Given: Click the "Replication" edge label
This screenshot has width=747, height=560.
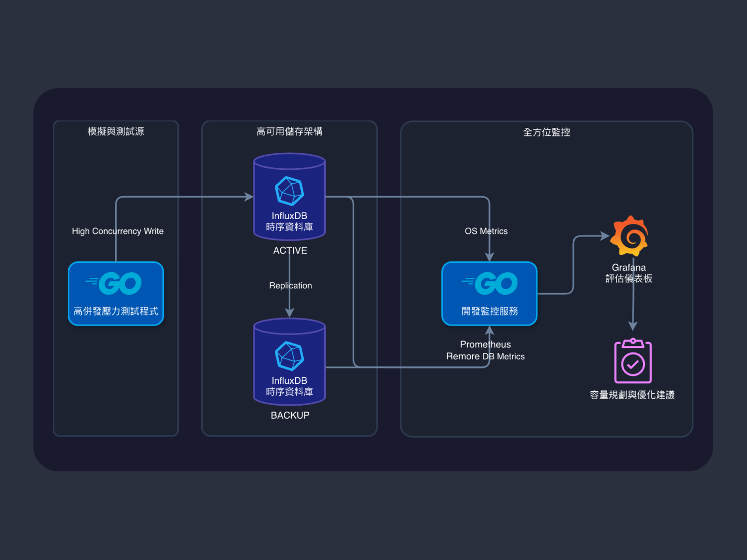Looking at the screenshot, I should pos(290,285).
